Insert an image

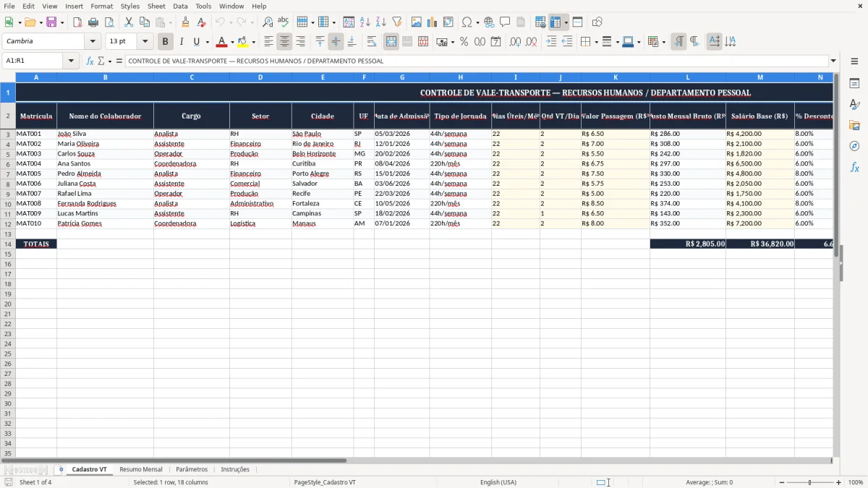click(417, 22)
